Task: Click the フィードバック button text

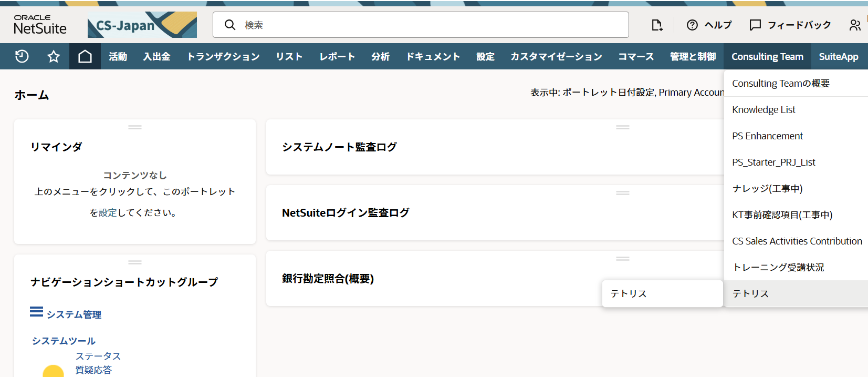Action: pos(799,25)
